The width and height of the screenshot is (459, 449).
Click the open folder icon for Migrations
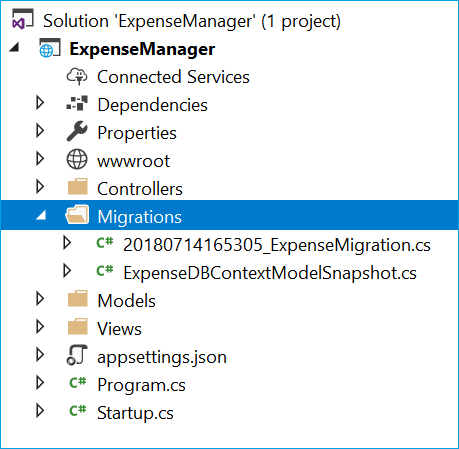point(77,214)
